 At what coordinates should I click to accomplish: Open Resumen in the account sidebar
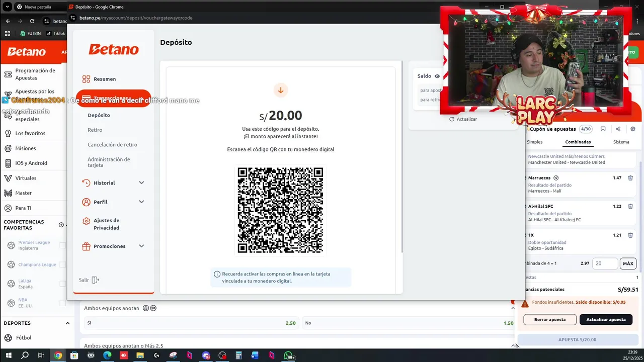105,79
